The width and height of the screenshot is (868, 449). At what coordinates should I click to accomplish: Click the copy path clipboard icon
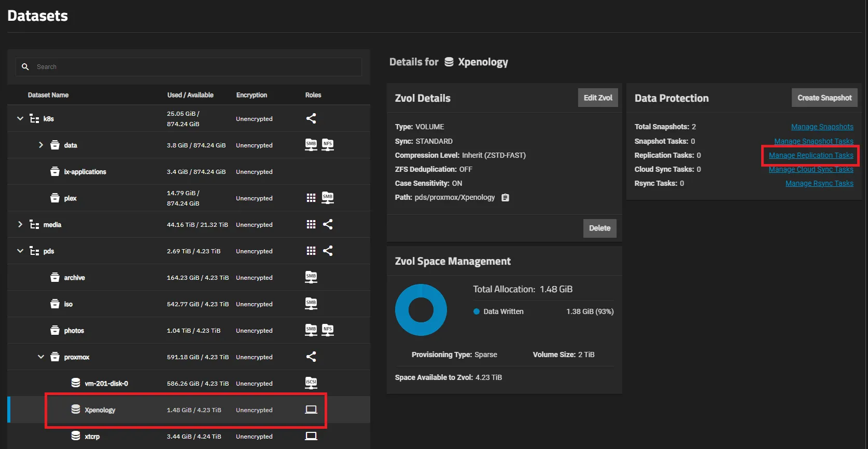pyautogui.click(x=505, y=198)
